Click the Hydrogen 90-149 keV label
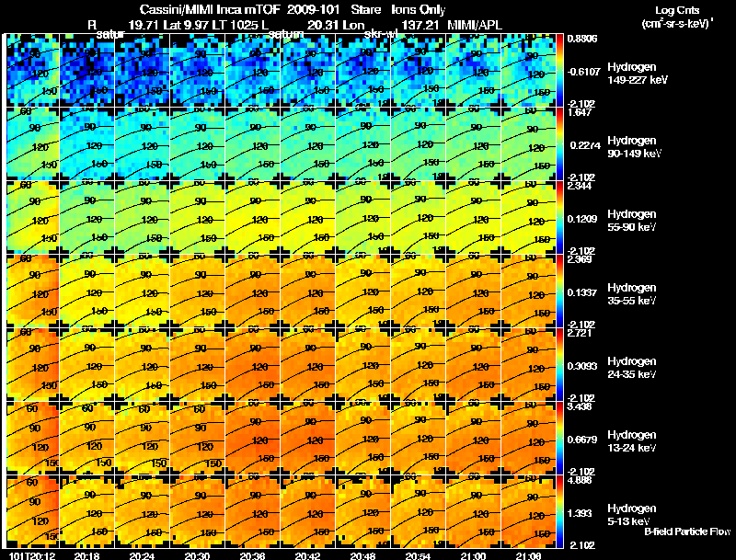Screen dimensions: 736x560 pyautogui.click(x=634, y=147)
